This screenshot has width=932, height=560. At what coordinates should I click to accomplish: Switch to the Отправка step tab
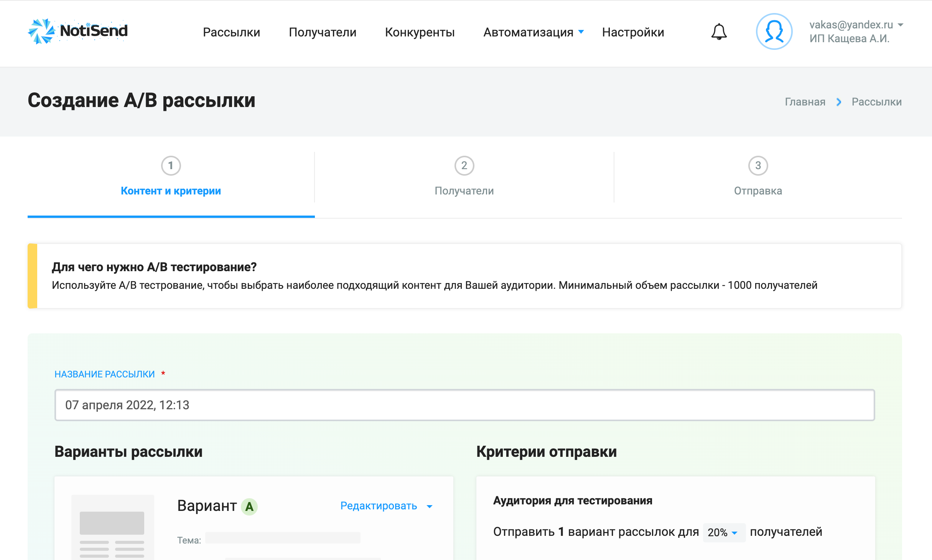pyautogui.click(x=758, y=191)
